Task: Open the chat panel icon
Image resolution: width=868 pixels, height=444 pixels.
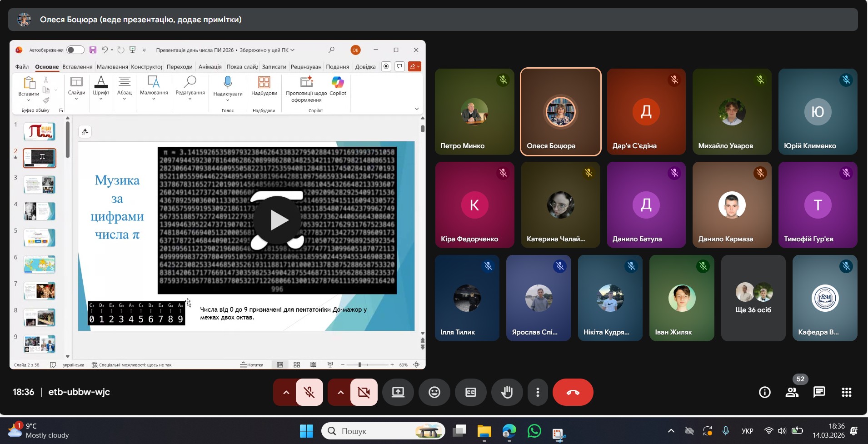Action: pos(819,392)
